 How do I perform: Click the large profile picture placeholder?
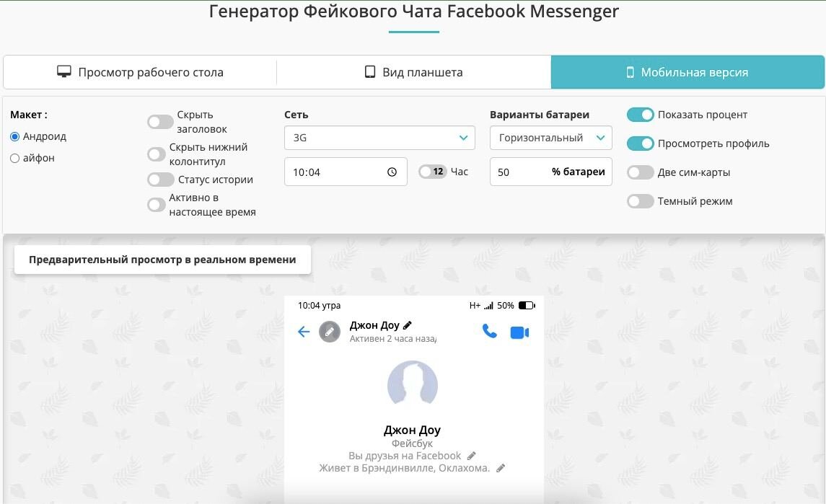click(413, 384)
